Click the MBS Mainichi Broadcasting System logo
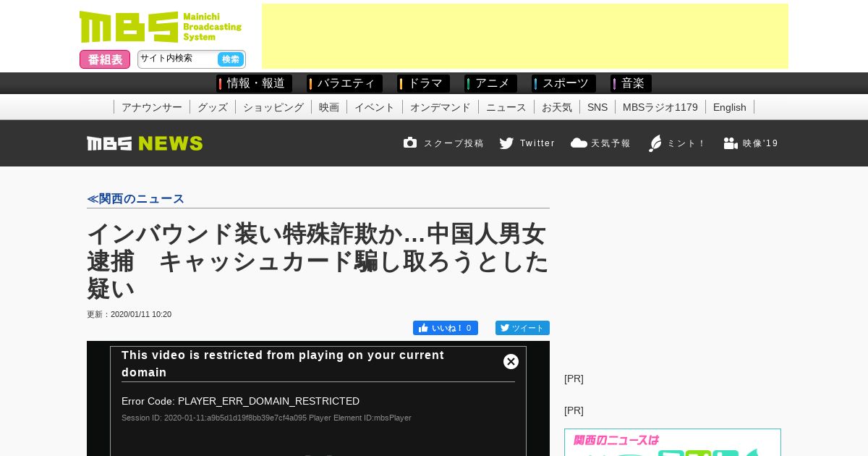 click(x=161, y=27)
